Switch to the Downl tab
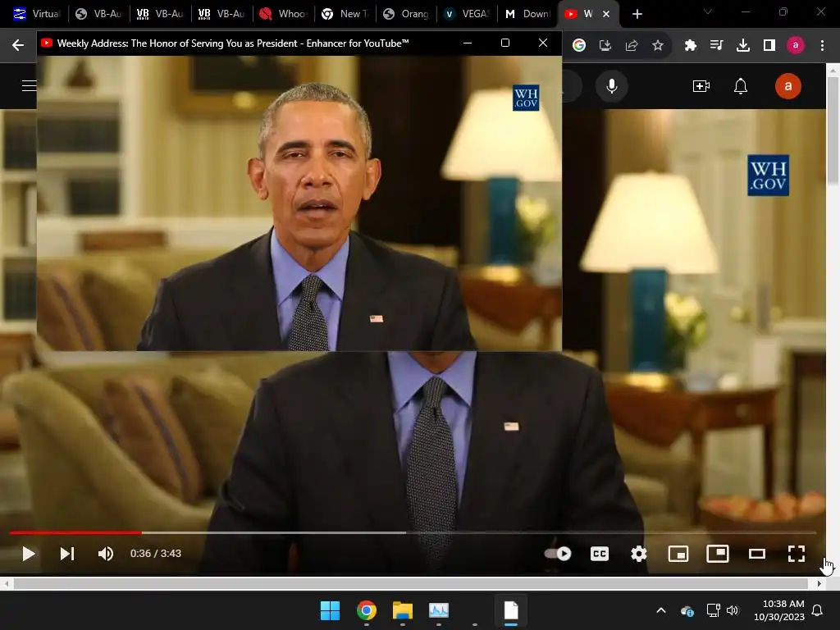Screen dimensions: 840x630 pyautogui.click(x=527, y=14)
